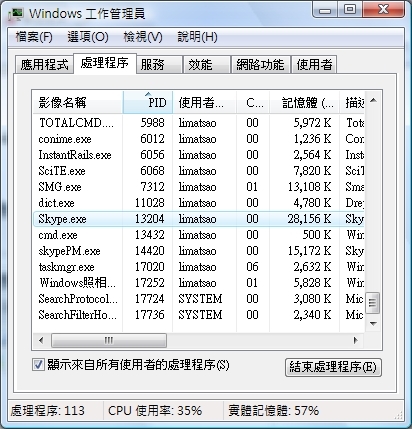
Task: Click the vertical scrollbar thumb
Action: pos(373,303)
